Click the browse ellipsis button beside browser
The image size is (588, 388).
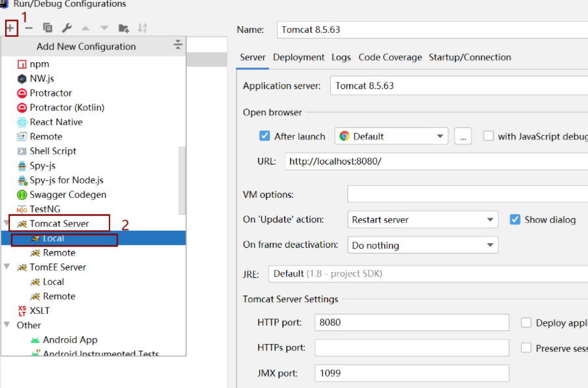coord(463,136)
